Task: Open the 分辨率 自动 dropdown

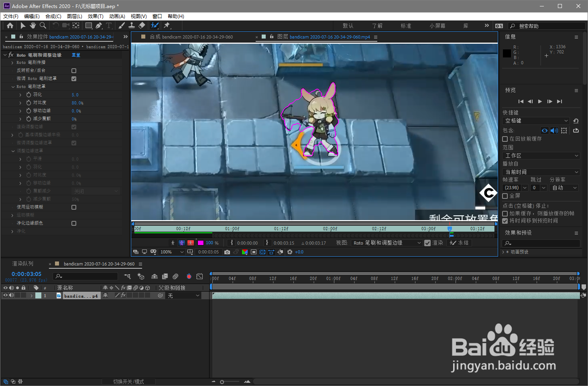Action: pyautogui.click(x=564, y=188)
